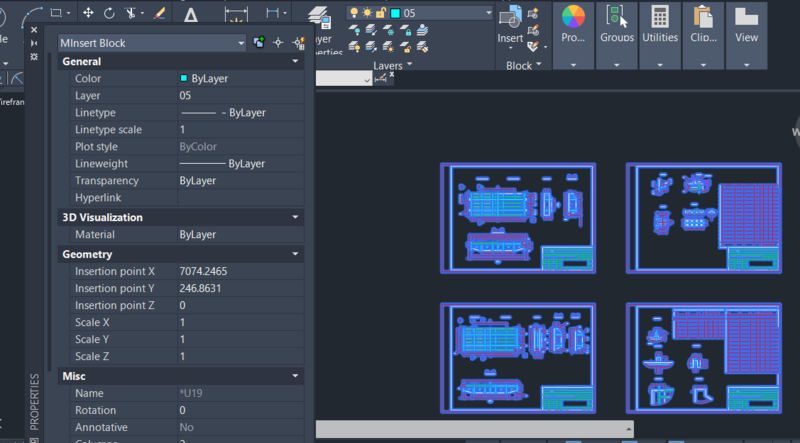Image resolution: width=800 pixels, height=443 pixels.
Task: Open the Utilities calculator panel
Action: [659, 22]
